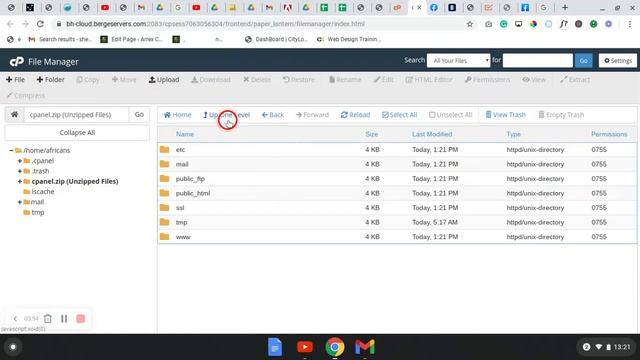Click the Restore toolbar button
Image resolution: width=640 pixels, height=360 pixels.
coord(298,80)
